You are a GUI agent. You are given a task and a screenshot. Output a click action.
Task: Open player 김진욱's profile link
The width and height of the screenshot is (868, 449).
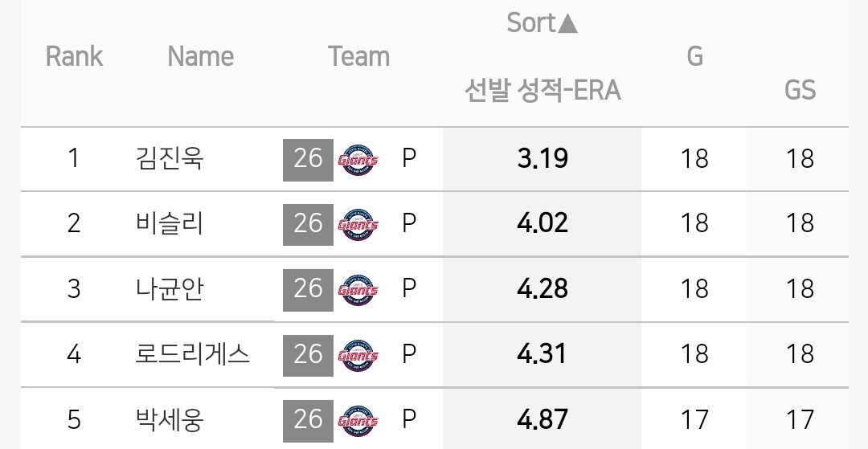tap(170, 159)
